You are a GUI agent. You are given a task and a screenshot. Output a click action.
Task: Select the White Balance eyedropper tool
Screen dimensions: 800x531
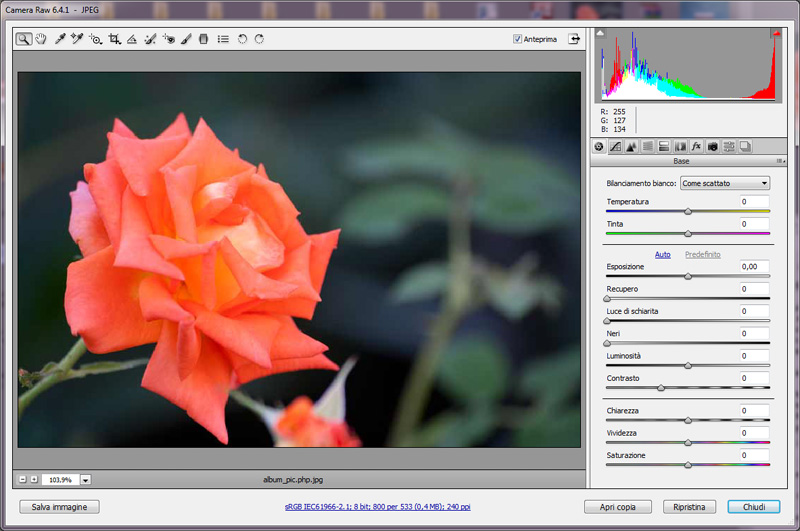(60, 39)
